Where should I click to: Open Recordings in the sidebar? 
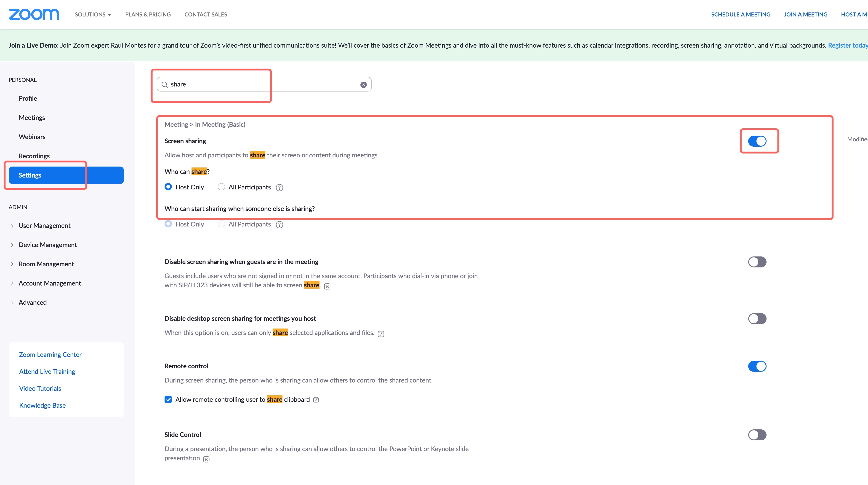pos(34,156)
